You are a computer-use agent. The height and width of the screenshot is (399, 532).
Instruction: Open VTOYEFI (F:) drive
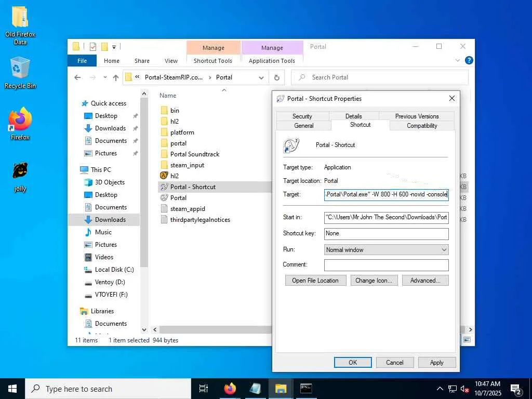[111, 295]
